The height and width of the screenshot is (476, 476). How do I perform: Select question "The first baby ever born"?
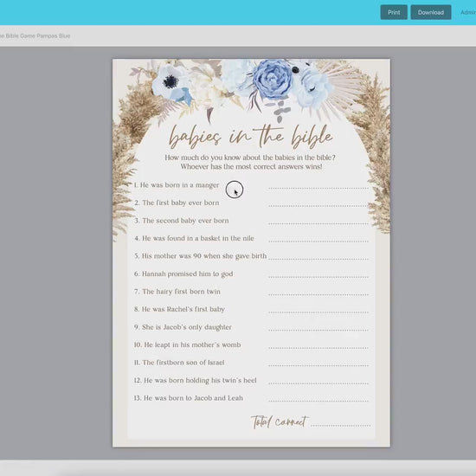tap(177, 203)
